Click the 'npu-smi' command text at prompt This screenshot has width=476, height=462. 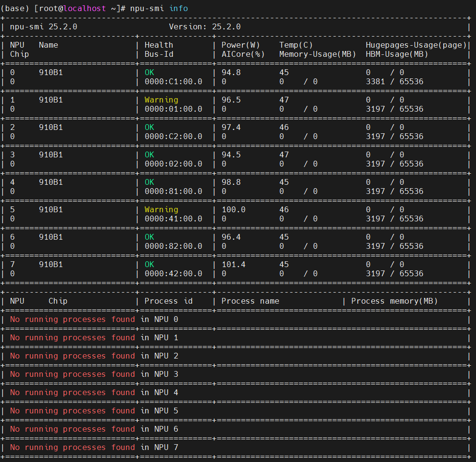(x=147, y=9)
